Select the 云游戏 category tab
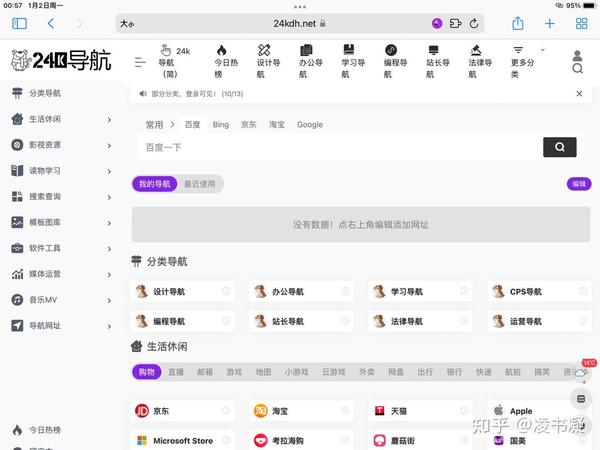The width and height of the screenshot is (600, 450). pyautogui.click(x=333, y=372)
